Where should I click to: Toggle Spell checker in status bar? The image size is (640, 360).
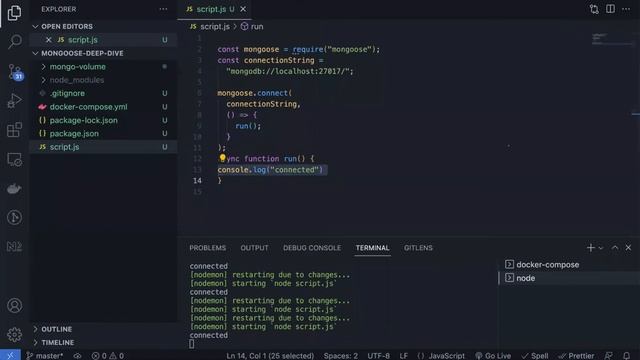[535, 356]
